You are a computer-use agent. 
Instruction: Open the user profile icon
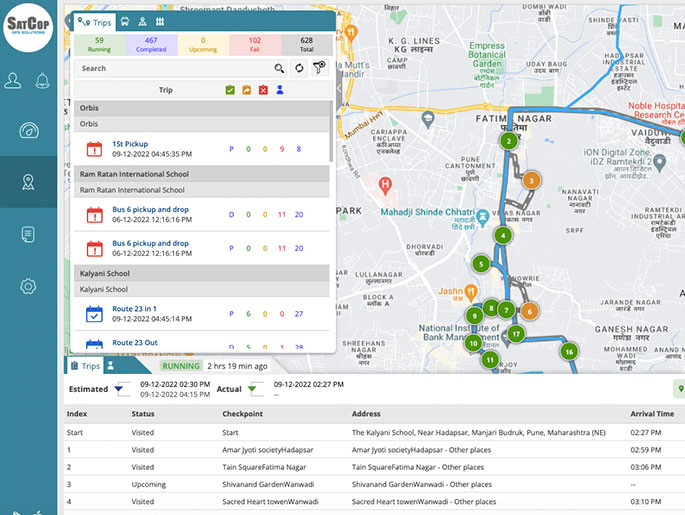click(x=13, y=81)
